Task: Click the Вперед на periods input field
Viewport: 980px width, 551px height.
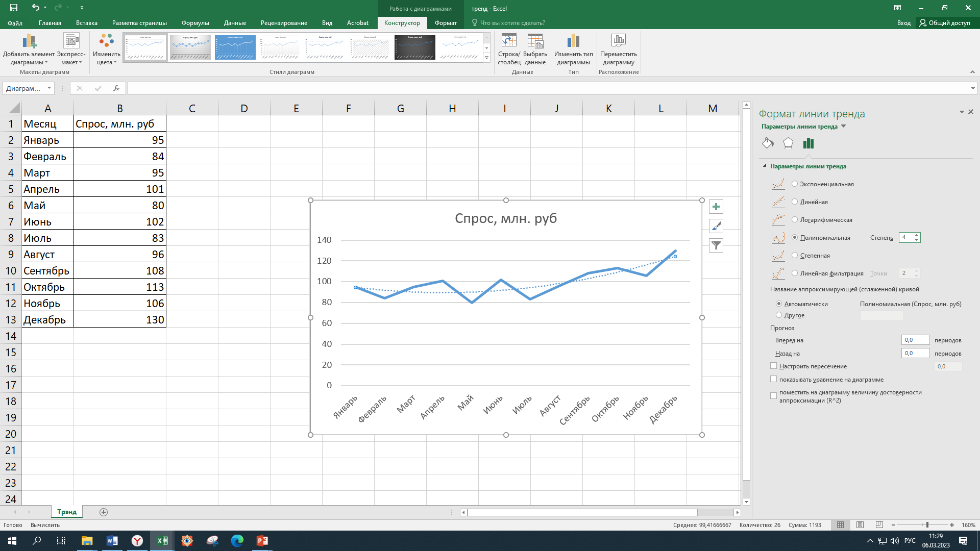Action: pos(915,340)
